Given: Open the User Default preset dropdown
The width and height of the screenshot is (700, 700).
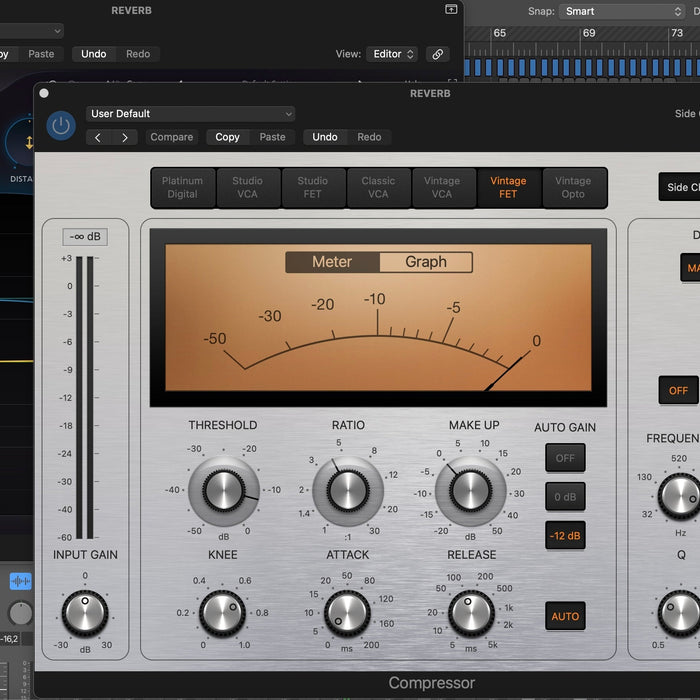Looking at the screenshot, I should 190,114.
